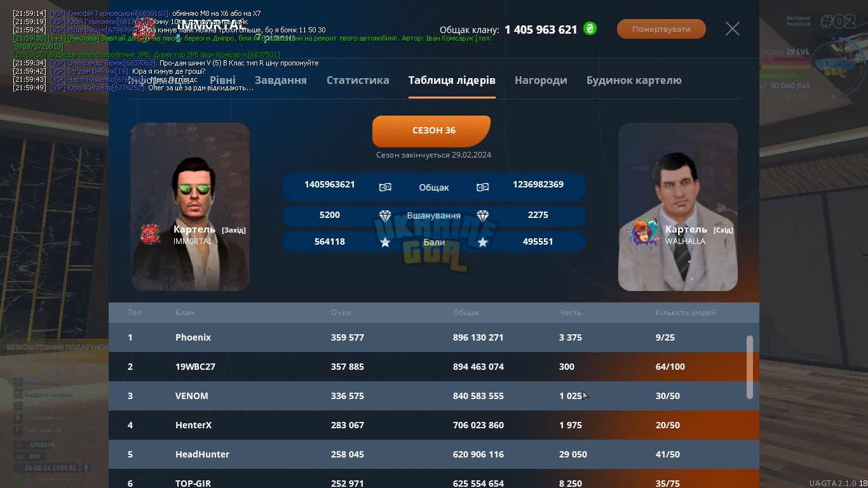Click the clan total 1 405 963 621
This screenshot has width=868, height=488.
pos(541,29)
